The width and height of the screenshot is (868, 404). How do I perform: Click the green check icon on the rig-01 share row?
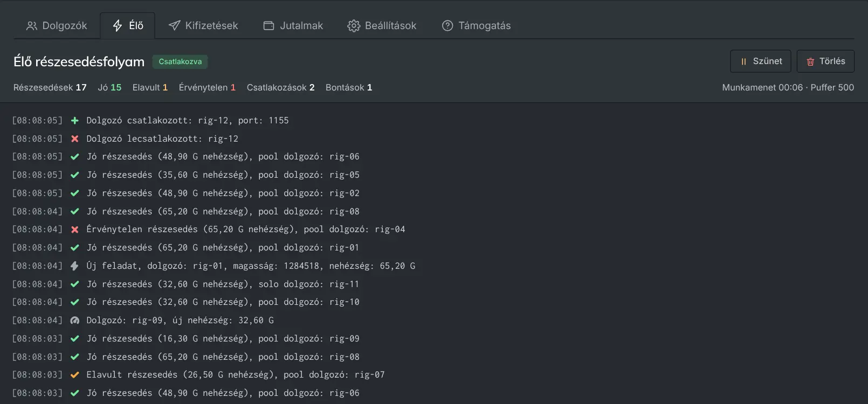point(75,248)
